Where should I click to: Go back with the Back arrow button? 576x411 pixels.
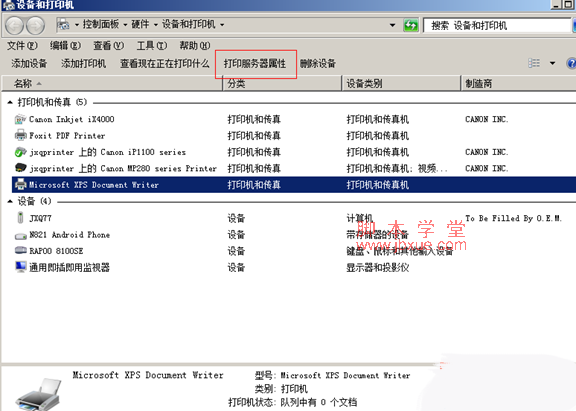pos(15,25)
